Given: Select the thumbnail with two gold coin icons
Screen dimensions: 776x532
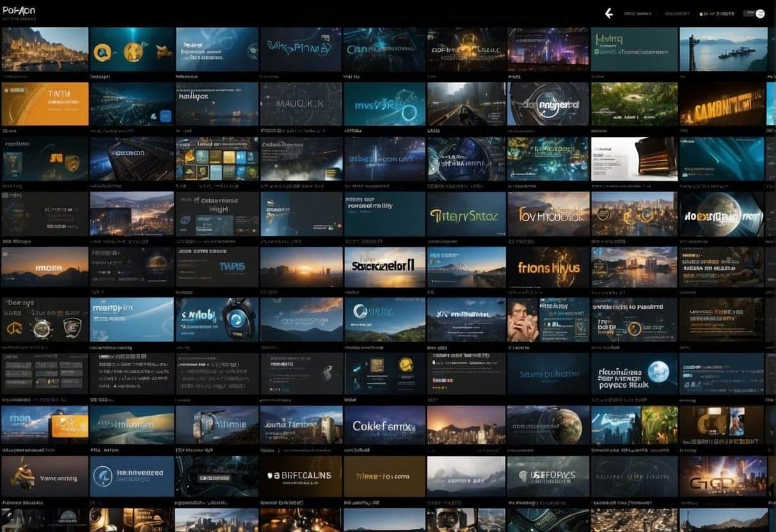Looking at the screenshot, I should tap(132, 49).
